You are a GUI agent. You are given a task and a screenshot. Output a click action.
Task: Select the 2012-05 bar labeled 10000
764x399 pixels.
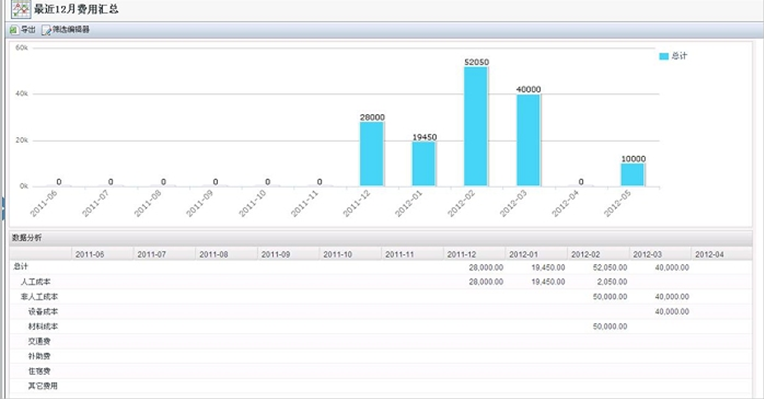[x=632, y=174]
